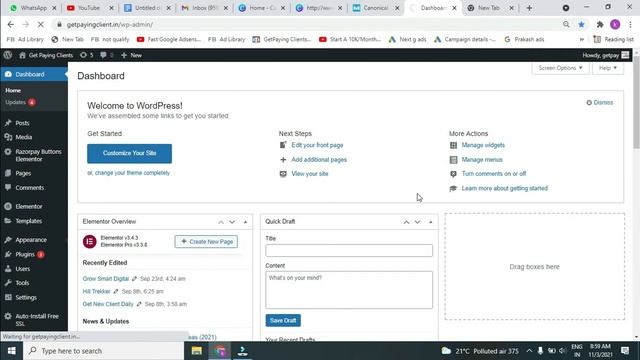Click Add additional pages link
This screenshot has width=640, height=360.
(x=319, y=160)
